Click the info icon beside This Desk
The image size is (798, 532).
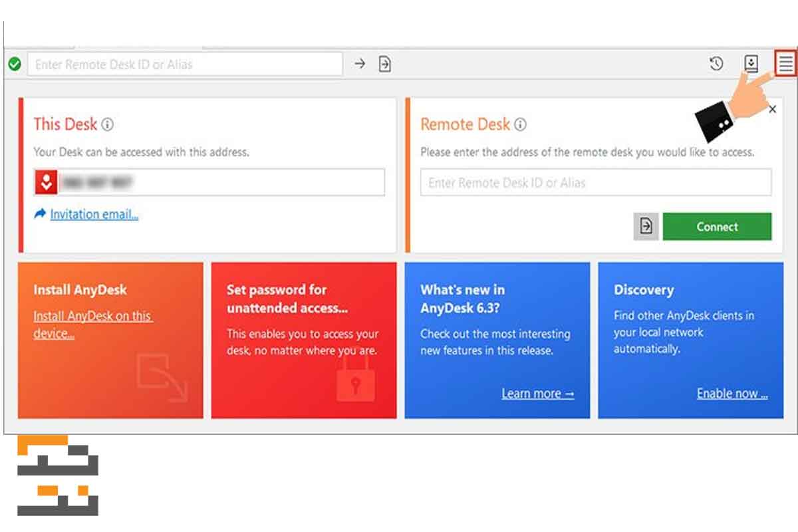[x=108, y=124]
